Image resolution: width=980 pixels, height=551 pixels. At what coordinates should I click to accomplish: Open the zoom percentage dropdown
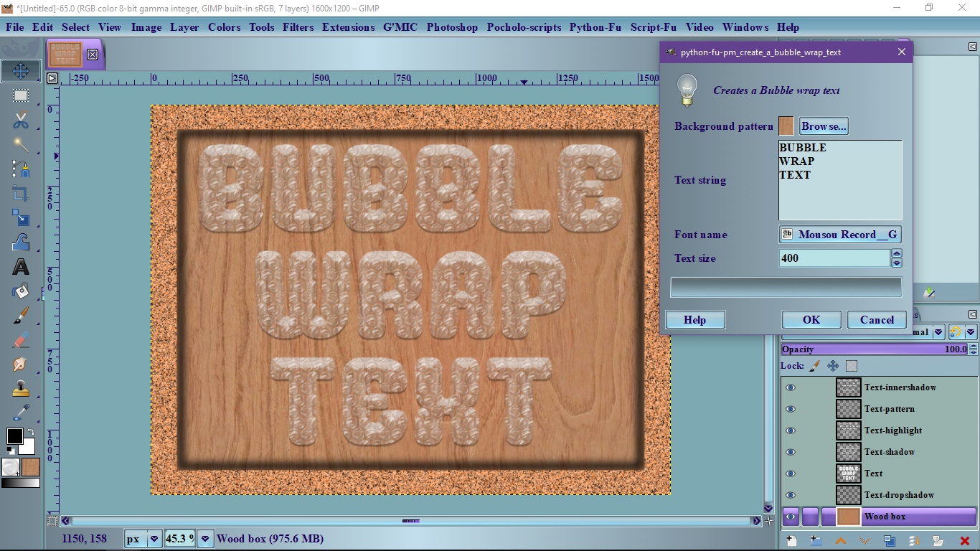tap(206, 538)
